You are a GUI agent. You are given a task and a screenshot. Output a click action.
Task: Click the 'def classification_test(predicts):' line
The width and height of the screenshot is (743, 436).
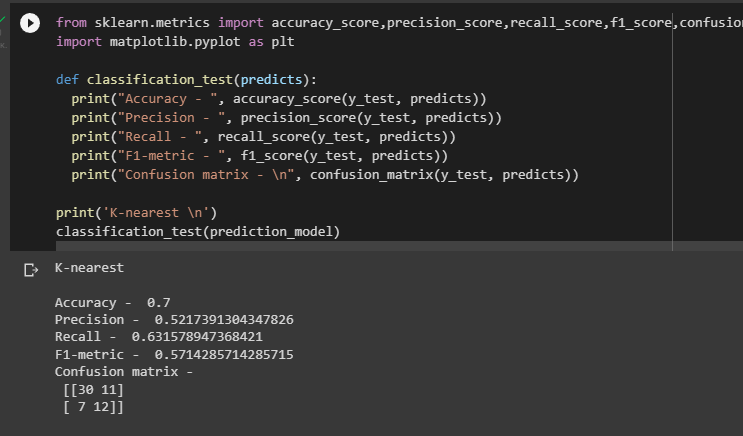pos(186,80)
